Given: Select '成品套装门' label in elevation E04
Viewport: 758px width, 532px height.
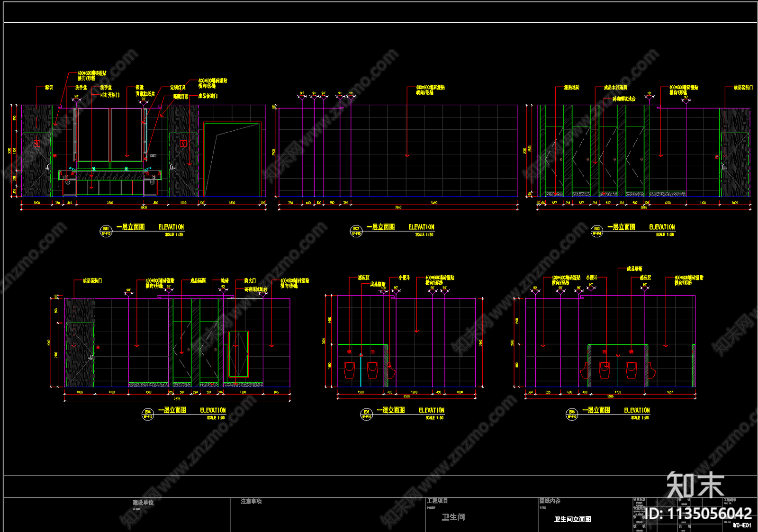Looking at the screenshot, I should (92, 281).
